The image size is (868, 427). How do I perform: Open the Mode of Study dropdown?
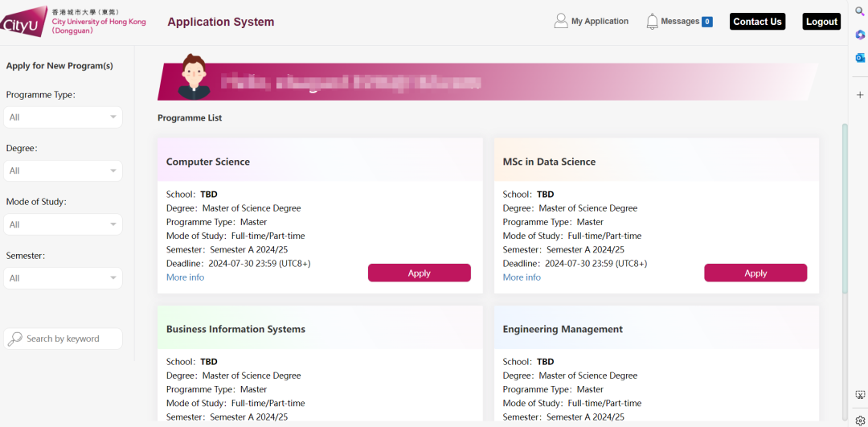[x=63, y=224]
